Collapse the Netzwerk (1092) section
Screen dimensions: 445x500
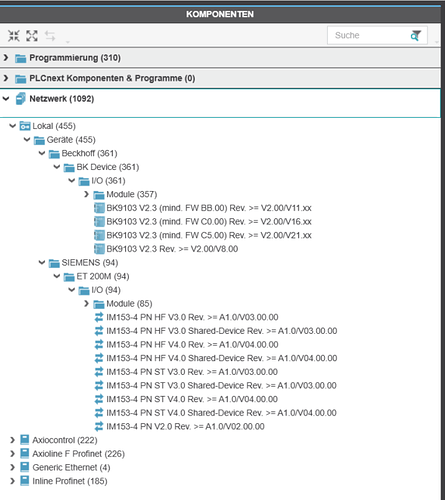click(6, 99)
